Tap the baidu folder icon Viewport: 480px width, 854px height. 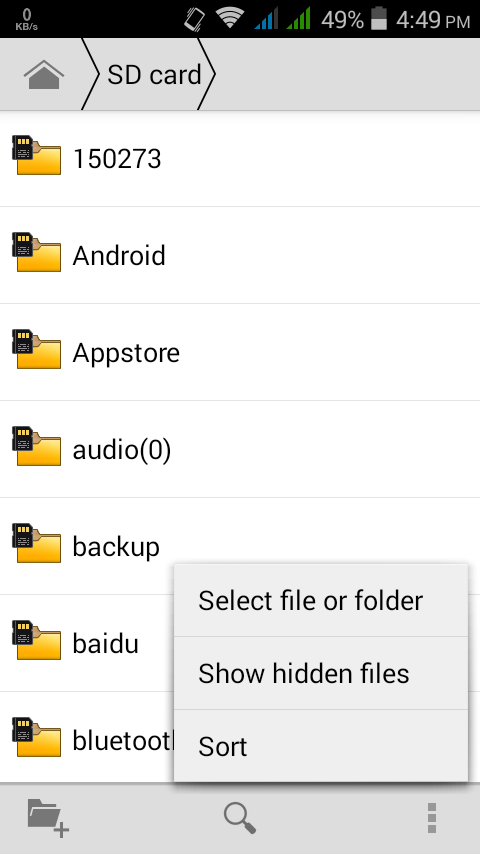(x=37, y=639)
